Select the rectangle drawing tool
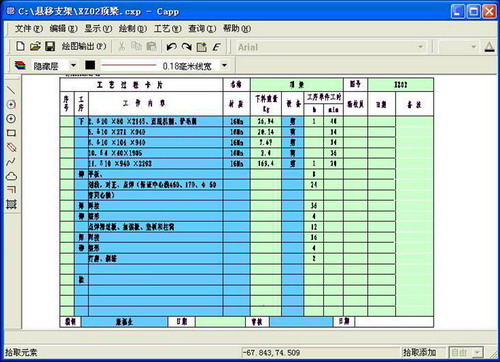 (11, 133)
